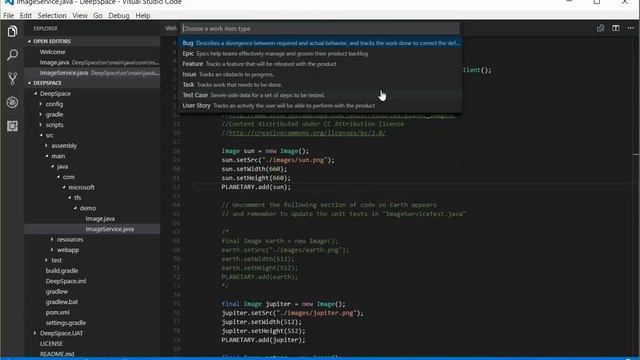The height and width of the screenshot is (360, 640).
Task: Open pom.xml file
Action: coord(58,312)
